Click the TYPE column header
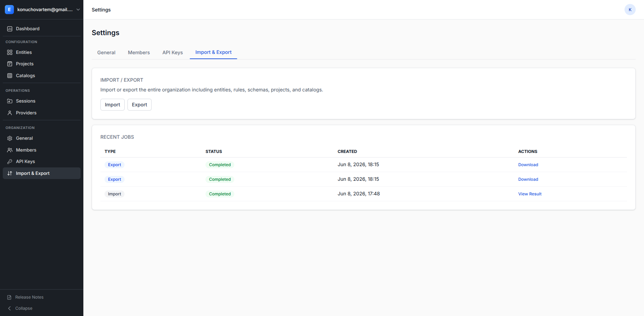This screenshot has height=316, width=644. point(110,152)
